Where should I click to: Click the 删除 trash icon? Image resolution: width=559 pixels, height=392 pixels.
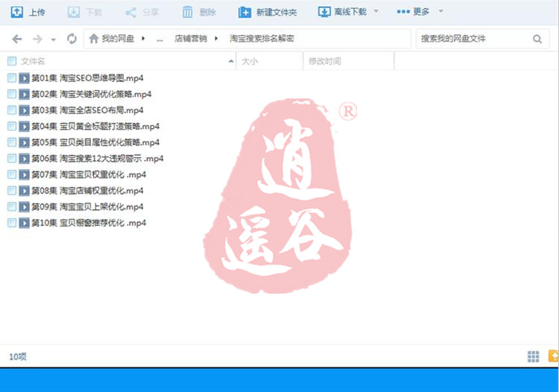coord(188,13)
